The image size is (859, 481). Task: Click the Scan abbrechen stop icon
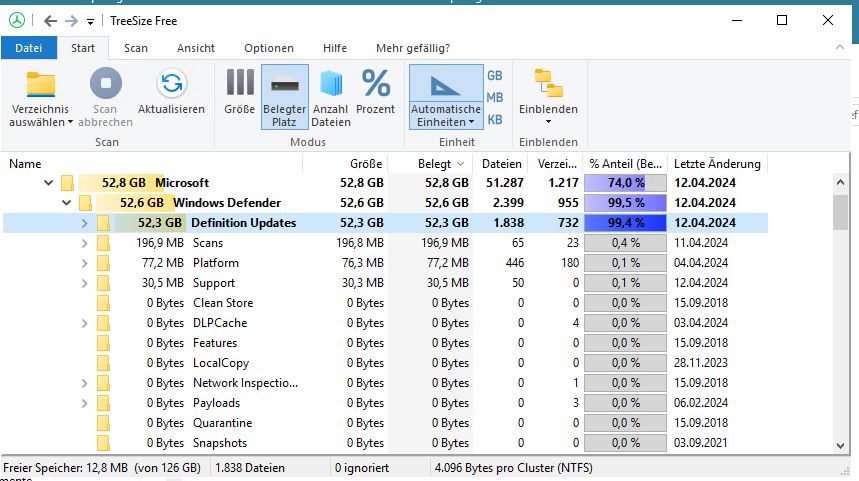click(x=106, y=83)
